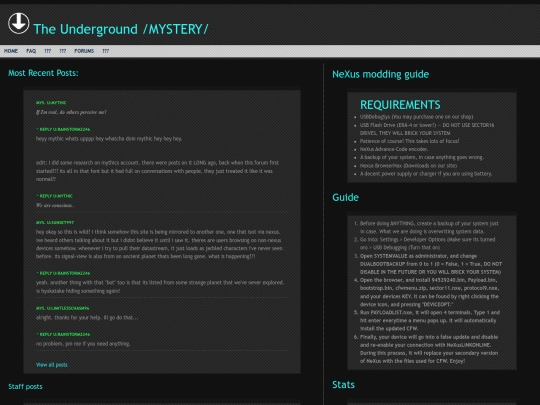Click guide step 6 about the false update
540x405 pixels.
(x=429, y=349)
